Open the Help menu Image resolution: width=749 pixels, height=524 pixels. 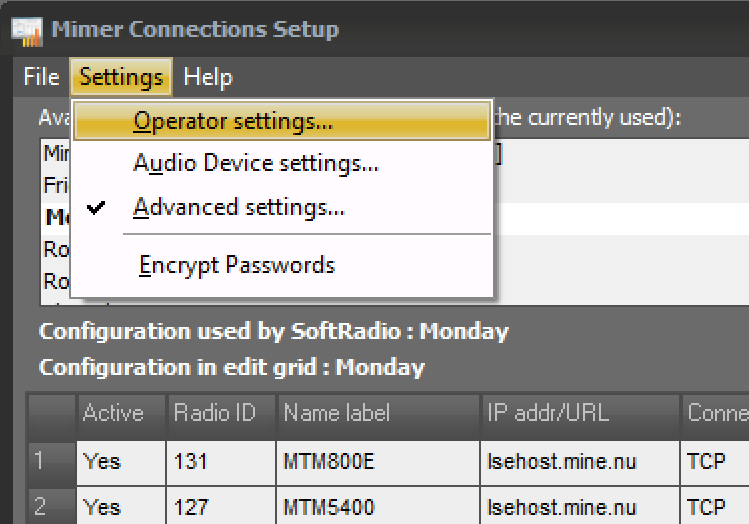click(x=208, y=77)
